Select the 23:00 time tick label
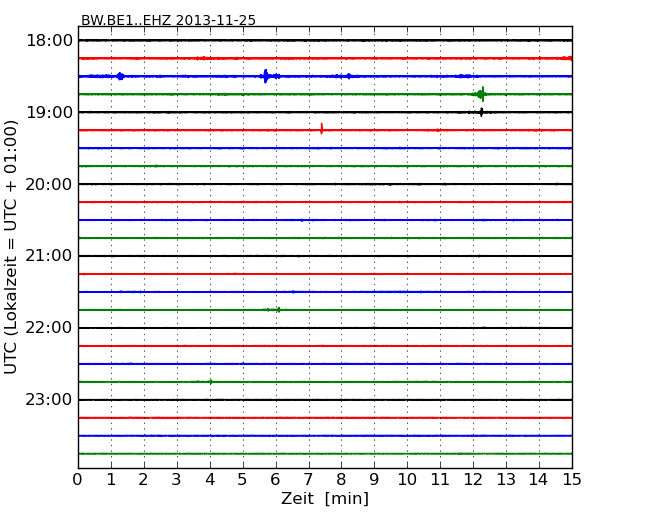Image resolution: width=650 pixels, height=520 pixels. pos(49,400)
